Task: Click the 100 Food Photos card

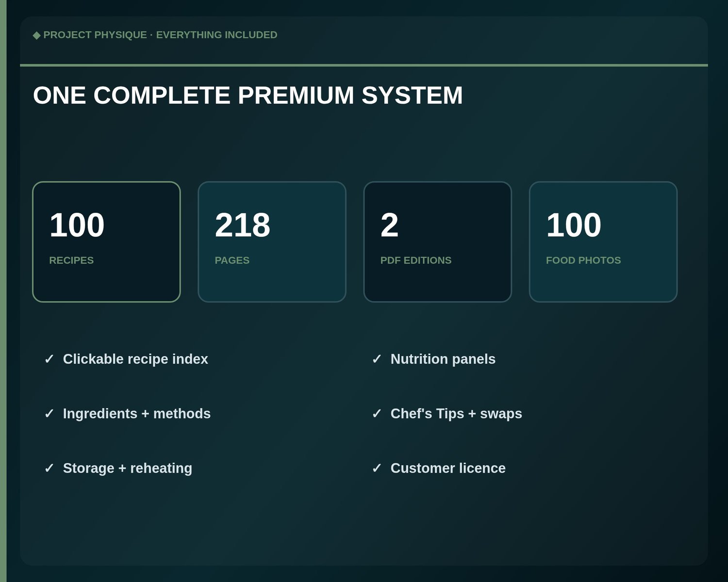Action: pyautogui.click(x=603, y=242)
